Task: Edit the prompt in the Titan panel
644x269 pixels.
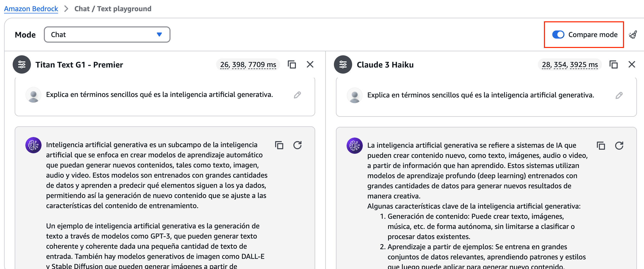Action: pos(297,95)
